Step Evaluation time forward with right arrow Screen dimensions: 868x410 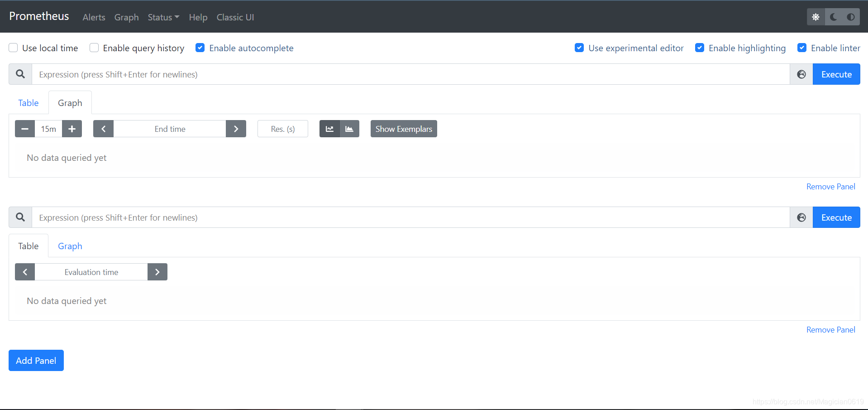coord(157,272)
